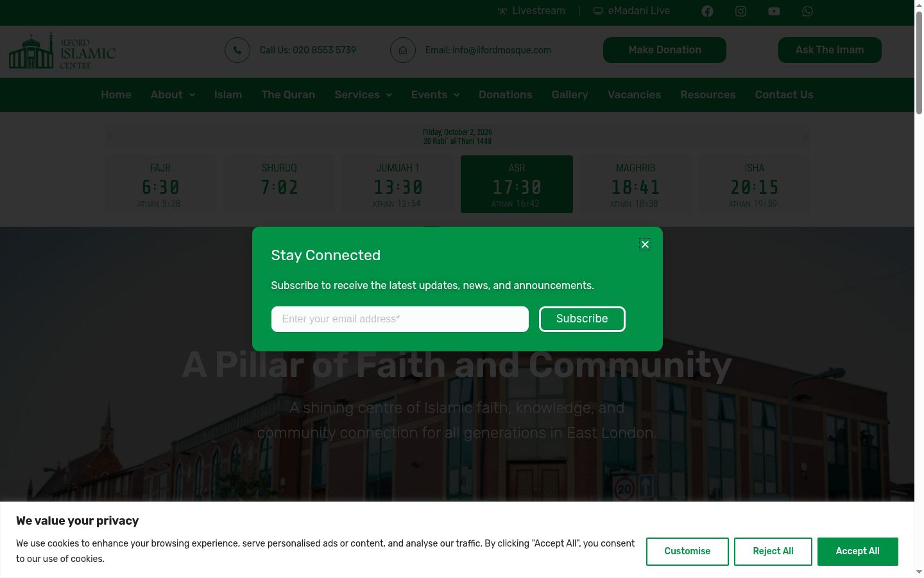Click the info@ilfordmosque.com email link
Viewport: 924px width, 578px height.
point(488,50)
